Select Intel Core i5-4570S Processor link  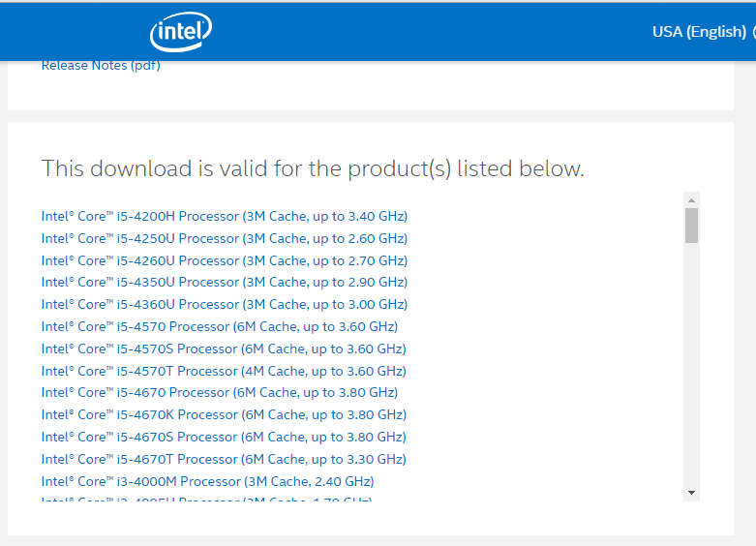[224, 349]
